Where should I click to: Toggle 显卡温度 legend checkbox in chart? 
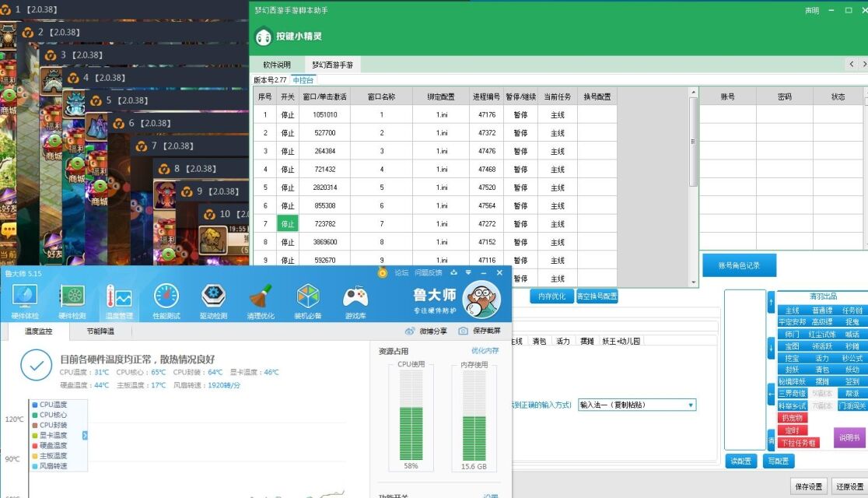click(35, 435)
